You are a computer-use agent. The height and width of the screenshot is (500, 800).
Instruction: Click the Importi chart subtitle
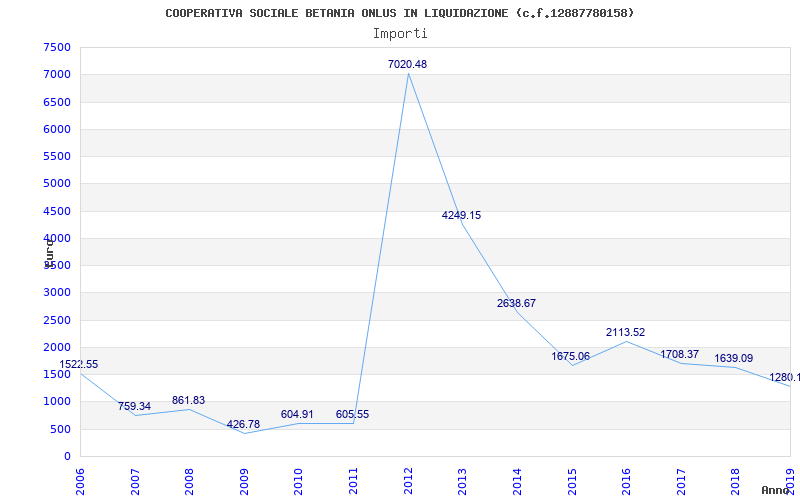point(400,33)
